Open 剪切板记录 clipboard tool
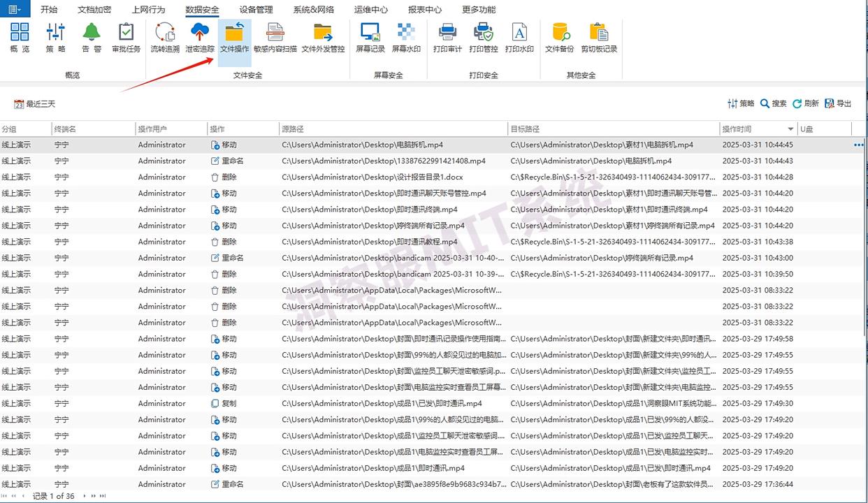This screenshot has width=868, height=503. (x=599, y=38)
